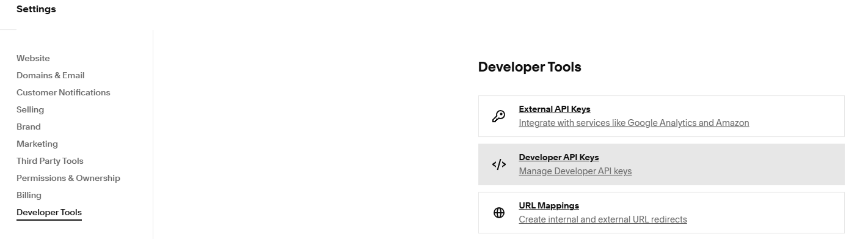Click the key icon for External API Keys
This screenshot has height=239, width=868.
(x=498, y=116)
